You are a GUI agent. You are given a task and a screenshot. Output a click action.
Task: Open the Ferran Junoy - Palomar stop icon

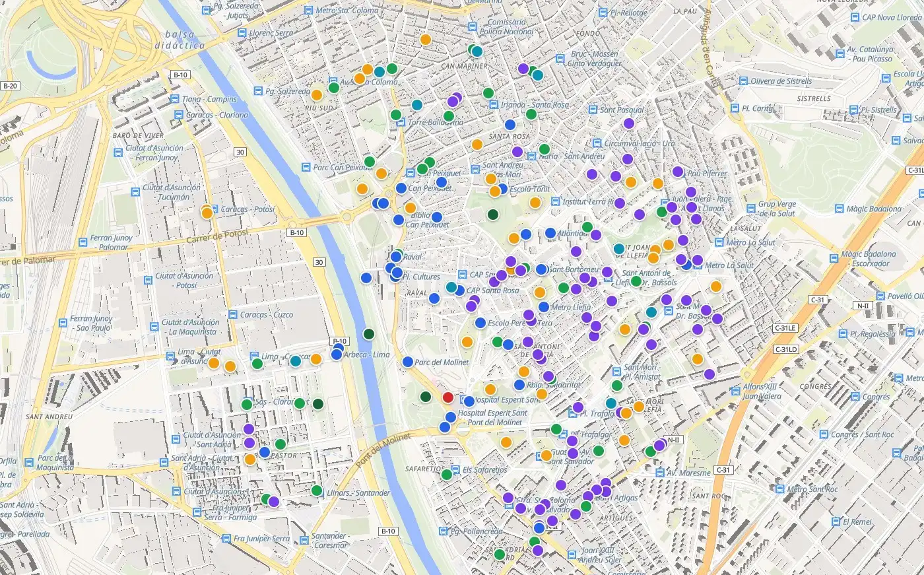click(82, 242)
